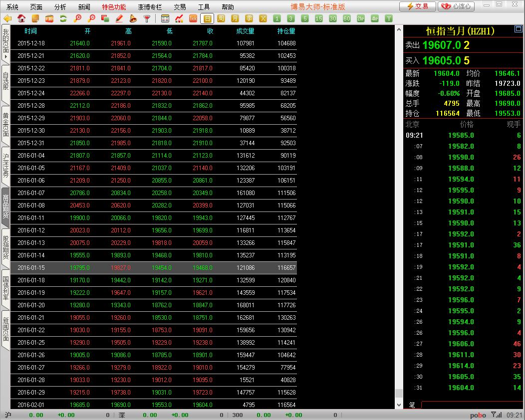The width and height of the screenshot is (525, 420).
Task: Open the 特色功能 menu
Action: (x=114, y=7)
